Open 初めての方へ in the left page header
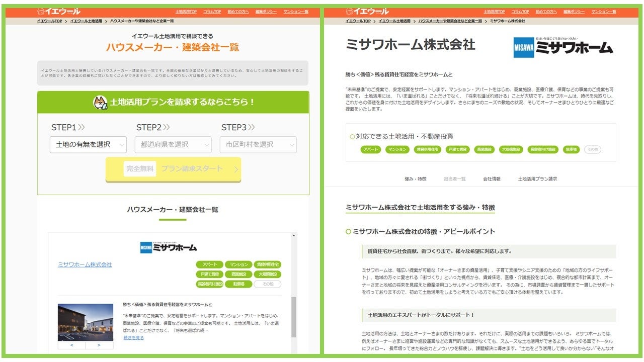The height and width of the screenshot is (362, 644). pos(237,12)
